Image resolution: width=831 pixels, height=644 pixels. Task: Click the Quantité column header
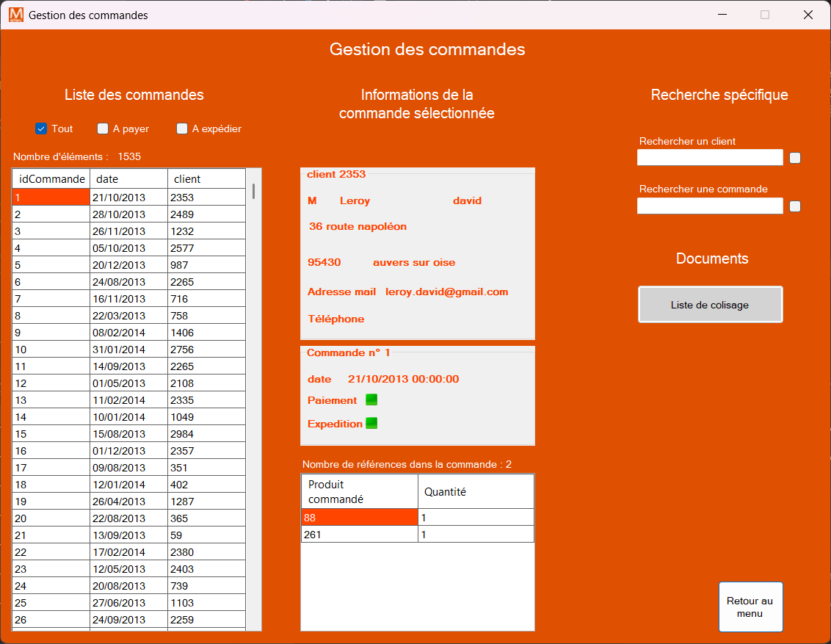[x=476, y=492]
